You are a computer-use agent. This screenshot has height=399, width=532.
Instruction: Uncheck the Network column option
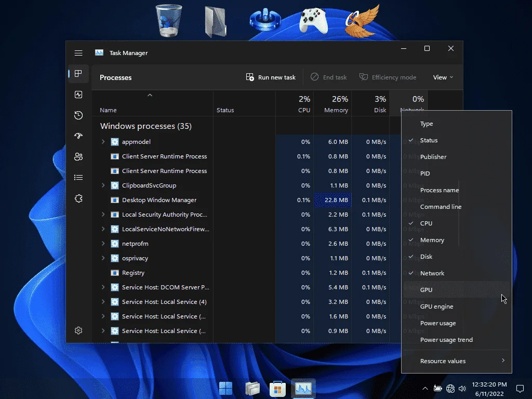456,273
